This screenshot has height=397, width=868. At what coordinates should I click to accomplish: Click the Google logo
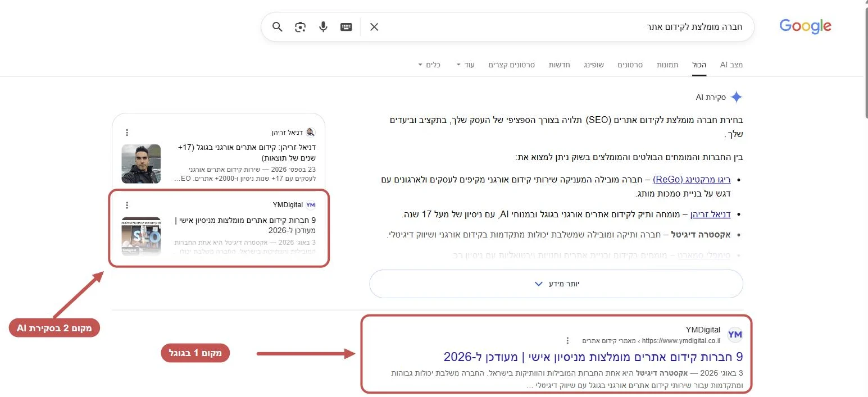point(805,26)
